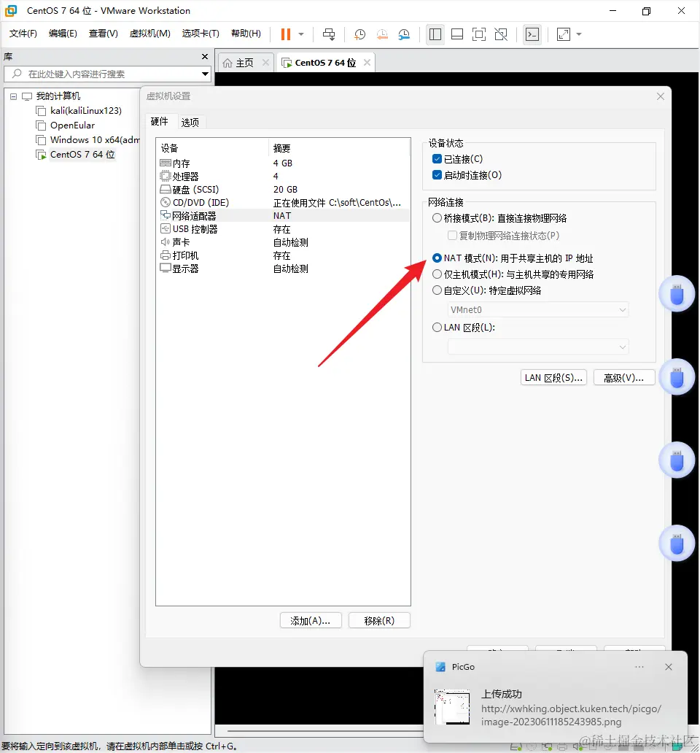Close the CentOS 7 64 位 tab

tap(367, 63)
